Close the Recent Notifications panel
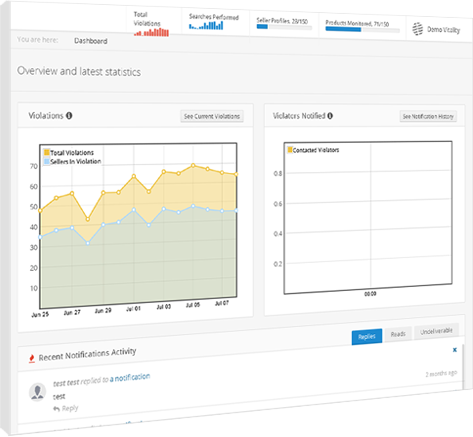Screen dimensions: 473x437 click(x=455, y=350)
